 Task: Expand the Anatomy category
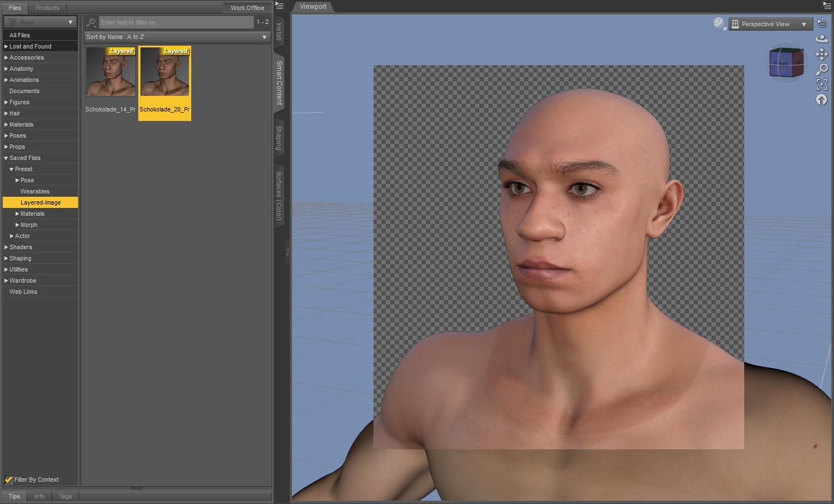point(6,69)
